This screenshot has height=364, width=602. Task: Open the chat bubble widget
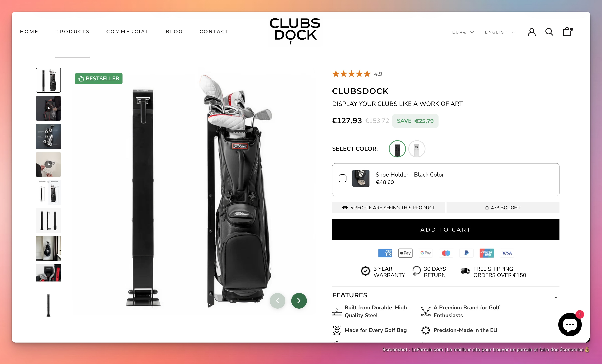point(570,324)
